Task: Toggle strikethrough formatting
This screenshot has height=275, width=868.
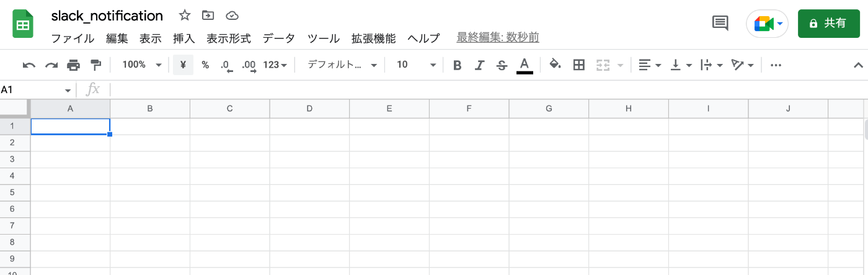Action: 502,65
